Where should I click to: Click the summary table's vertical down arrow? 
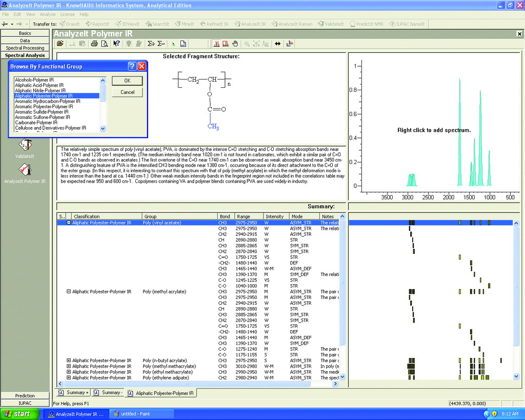[x=342, y=376]
